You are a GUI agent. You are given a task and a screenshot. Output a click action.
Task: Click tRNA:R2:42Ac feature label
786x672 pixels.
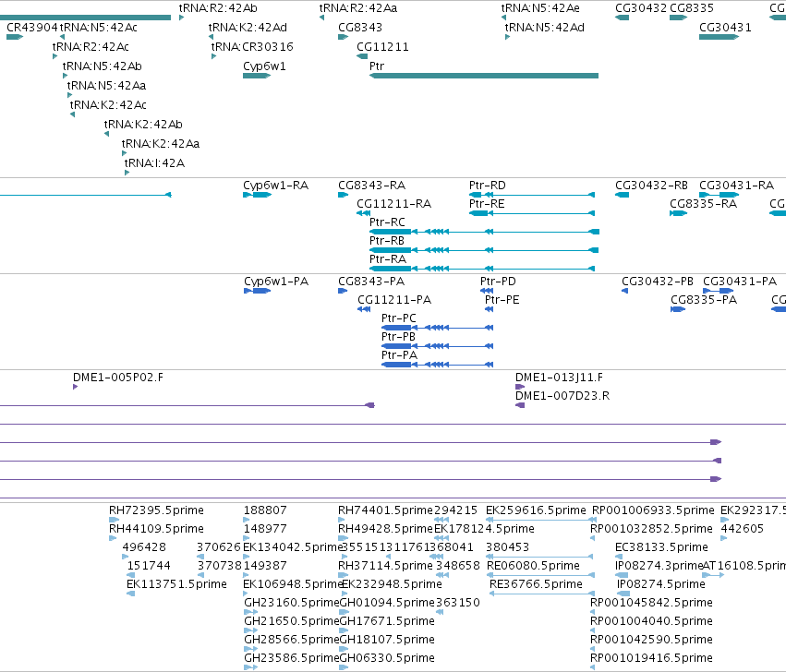pos(91,47)
